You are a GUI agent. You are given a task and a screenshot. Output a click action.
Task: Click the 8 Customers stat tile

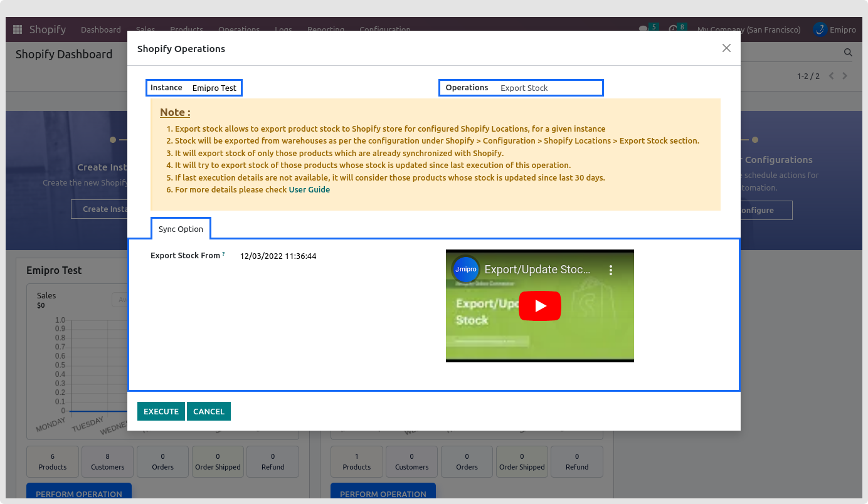click(x=107, y=461)
